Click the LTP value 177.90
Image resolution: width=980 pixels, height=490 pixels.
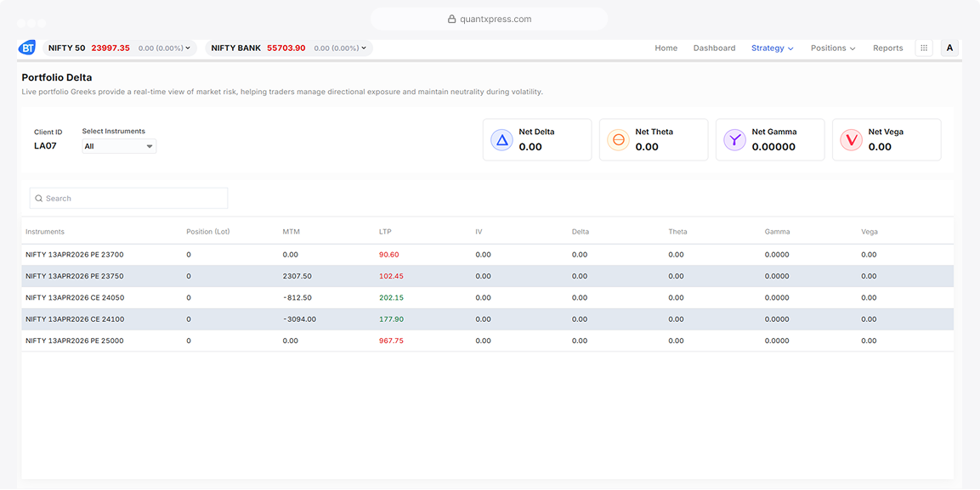(x=391, y=319)
